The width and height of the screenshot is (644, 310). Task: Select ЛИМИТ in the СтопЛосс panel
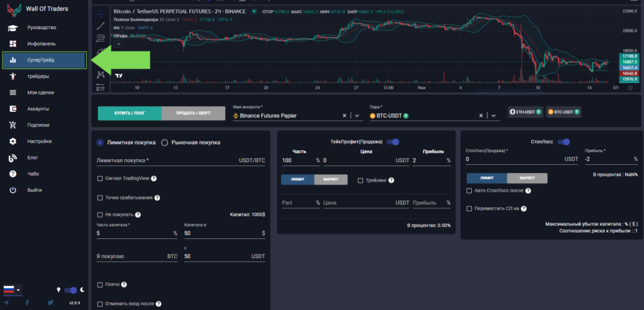pos(487,178)
